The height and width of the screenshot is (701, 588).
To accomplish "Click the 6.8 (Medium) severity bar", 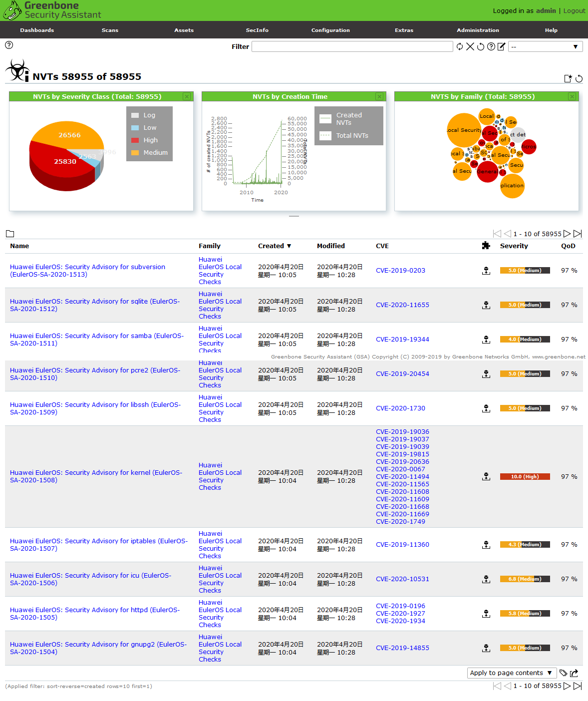I will click(x=525, y=579).
